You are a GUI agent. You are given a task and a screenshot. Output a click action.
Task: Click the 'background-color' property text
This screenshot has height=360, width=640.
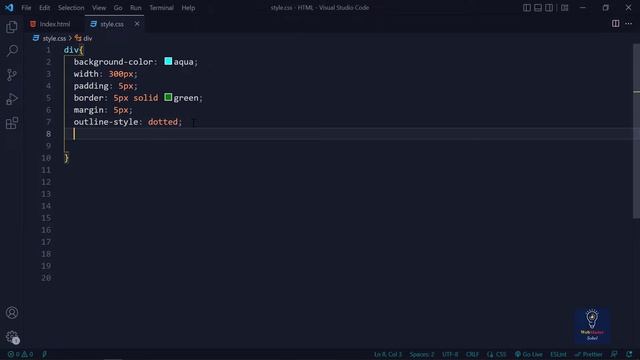click(113, 62)
